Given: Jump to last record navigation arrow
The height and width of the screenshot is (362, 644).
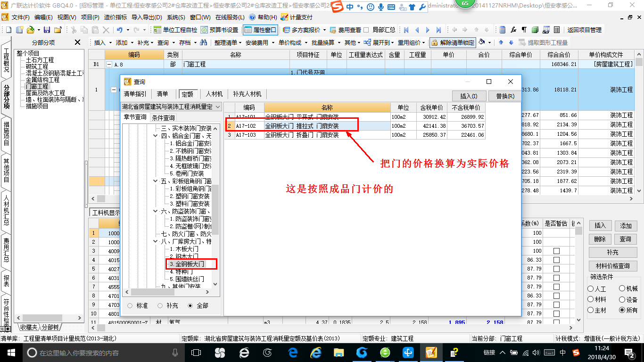Looking at the screenshot, I should click(438, 30).
